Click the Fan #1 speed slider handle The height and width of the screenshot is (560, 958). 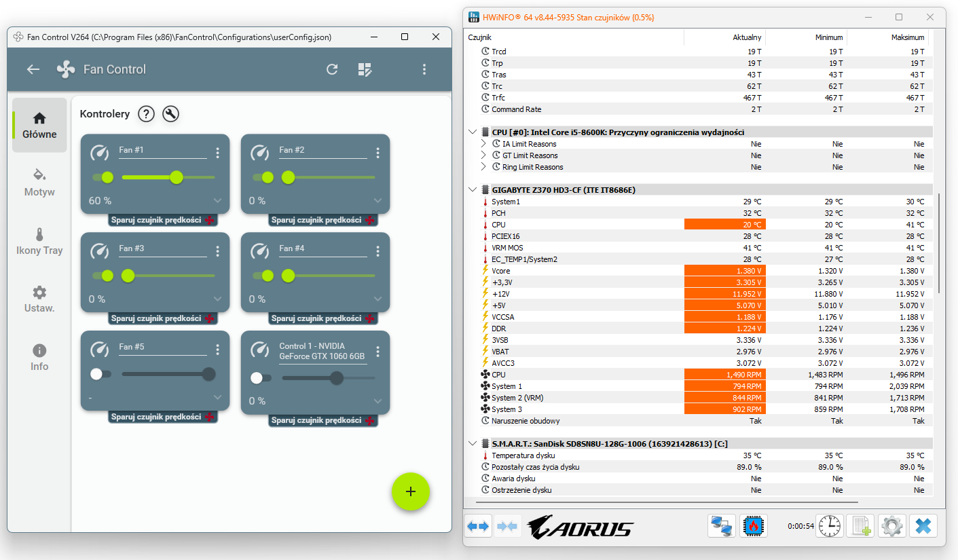tap(177, 178)
